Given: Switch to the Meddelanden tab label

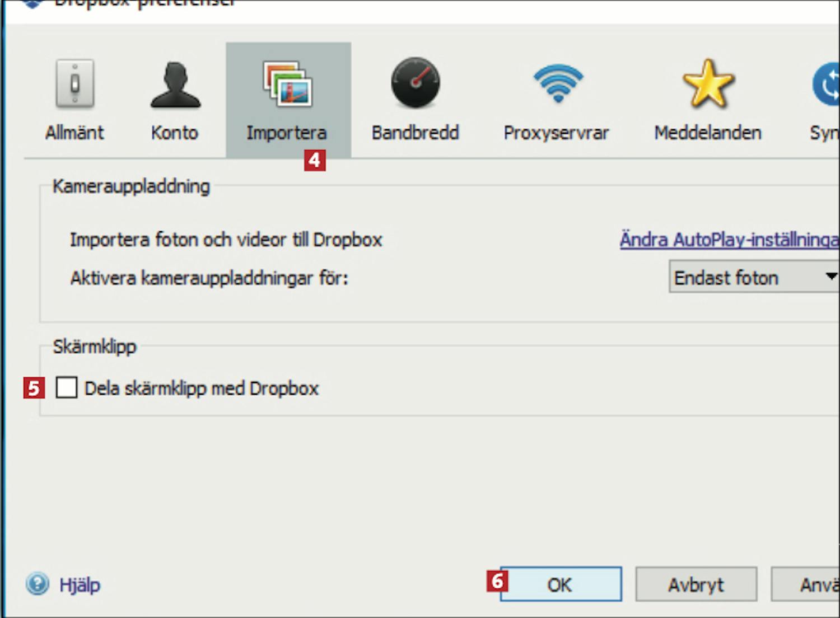Looking at the screenshot, I should point(708,133).
